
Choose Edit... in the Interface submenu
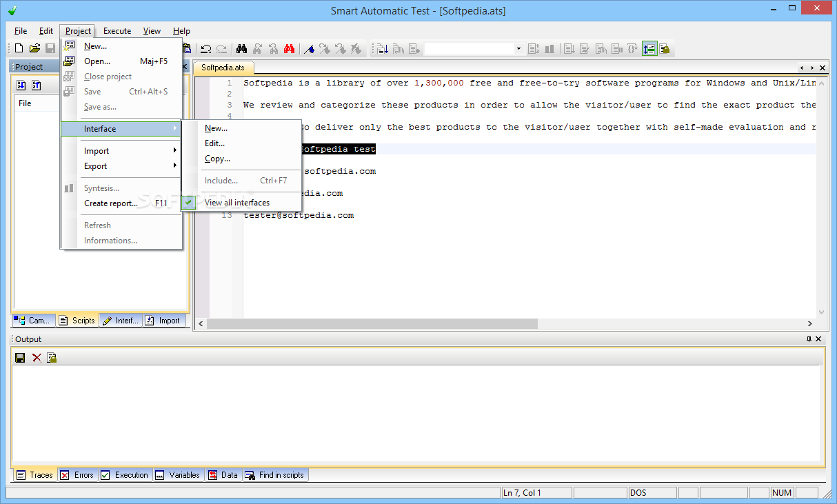click(241, 143)
